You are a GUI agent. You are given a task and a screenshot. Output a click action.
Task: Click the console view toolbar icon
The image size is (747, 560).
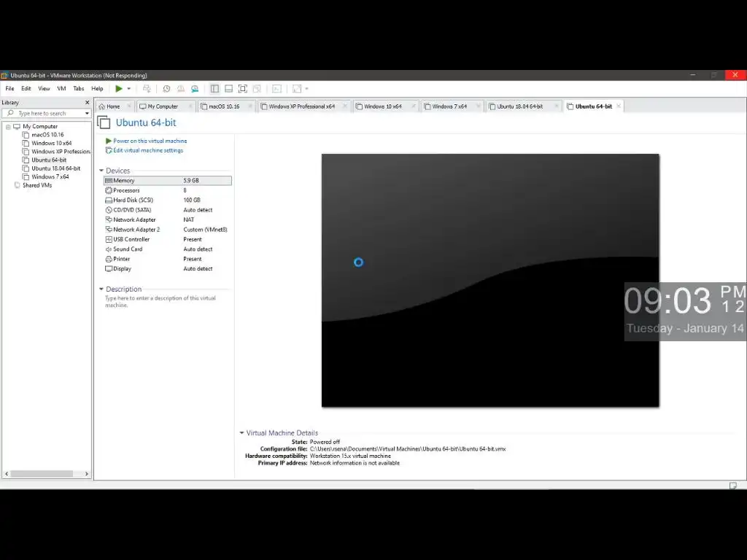pyautogui.click(x=276, y=88)
